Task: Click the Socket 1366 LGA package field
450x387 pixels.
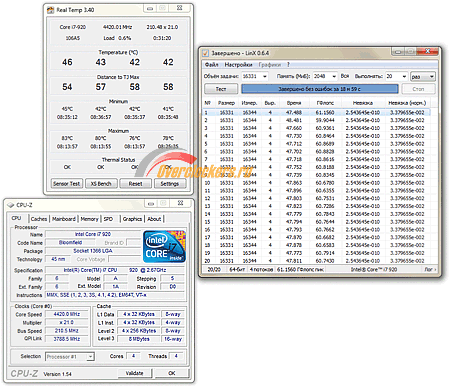Action: [x=93, y=251]
